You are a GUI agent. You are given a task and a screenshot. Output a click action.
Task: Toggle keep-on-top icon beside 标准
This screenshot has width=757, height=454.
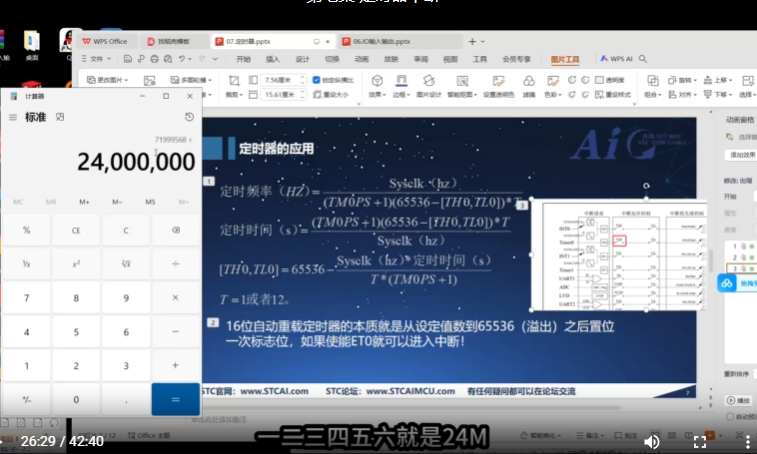pyautogui.click(x=60, y=117)
